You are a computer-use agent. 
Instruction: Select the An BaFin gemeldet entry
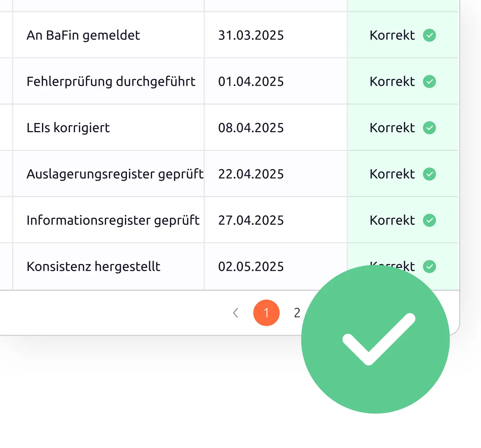pyautogui.click(x=83, y=35)
